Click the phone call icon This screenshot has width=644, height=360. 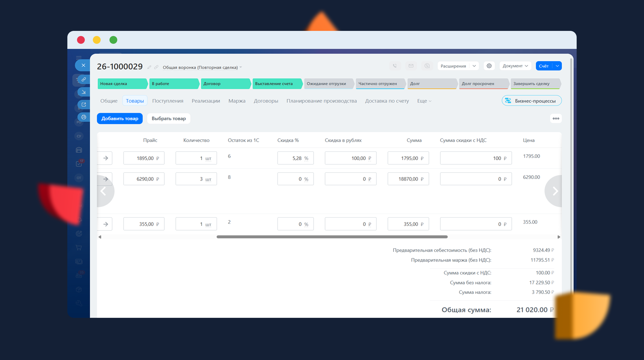(395, 66)
